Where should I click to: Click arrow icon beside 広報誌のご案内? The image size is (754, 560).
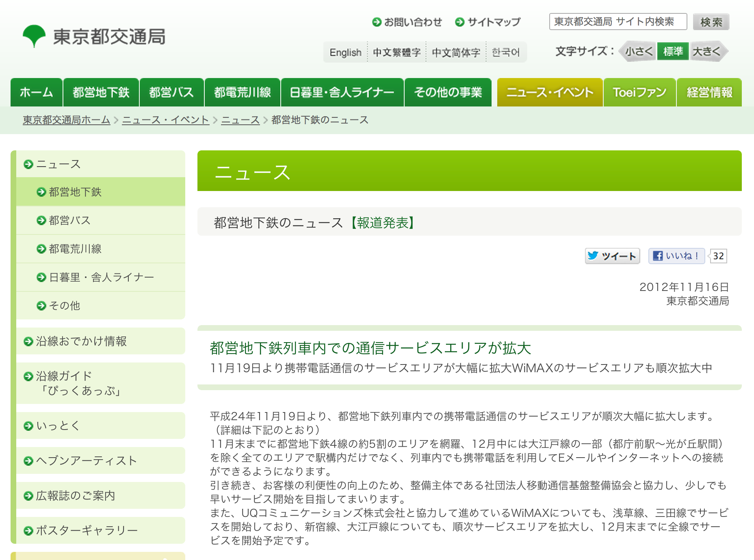click(28, 496)
